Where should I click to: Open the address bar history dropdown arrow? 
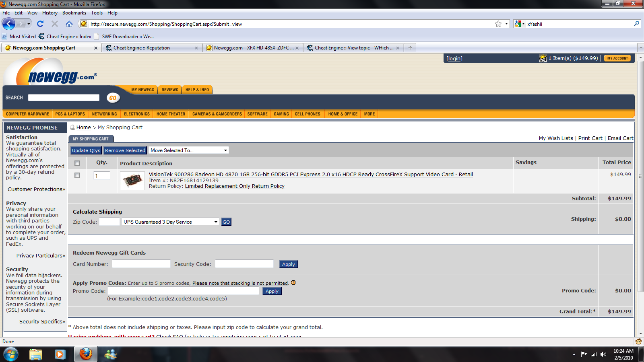tap(507, 24)
